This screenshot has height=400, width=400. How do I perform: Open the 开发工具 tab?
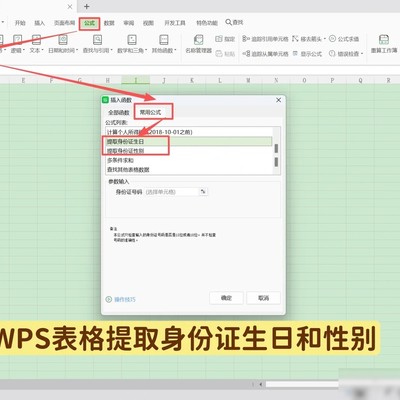pos(175,23)
